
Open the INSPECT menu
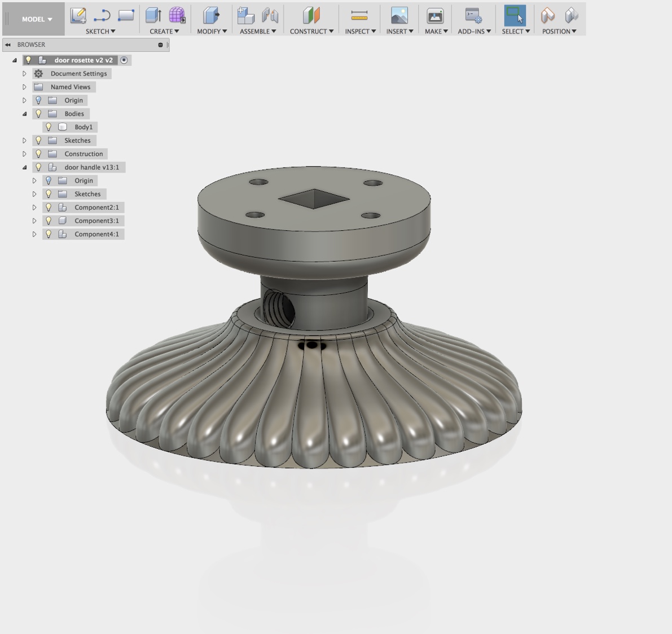pyautogui.click(x=361, y=31)
